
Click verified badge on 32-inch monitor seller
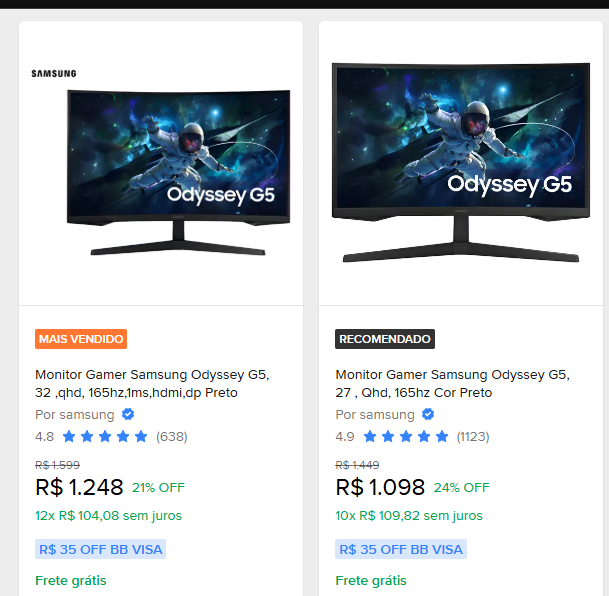click(x=128, y=414)
